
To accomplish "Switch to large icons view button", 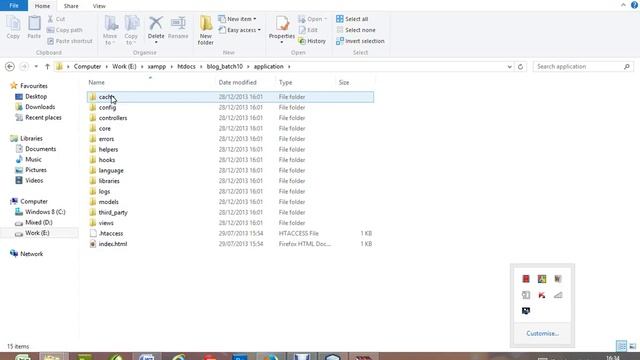I will pyautogui.click(x=633, y=347).
